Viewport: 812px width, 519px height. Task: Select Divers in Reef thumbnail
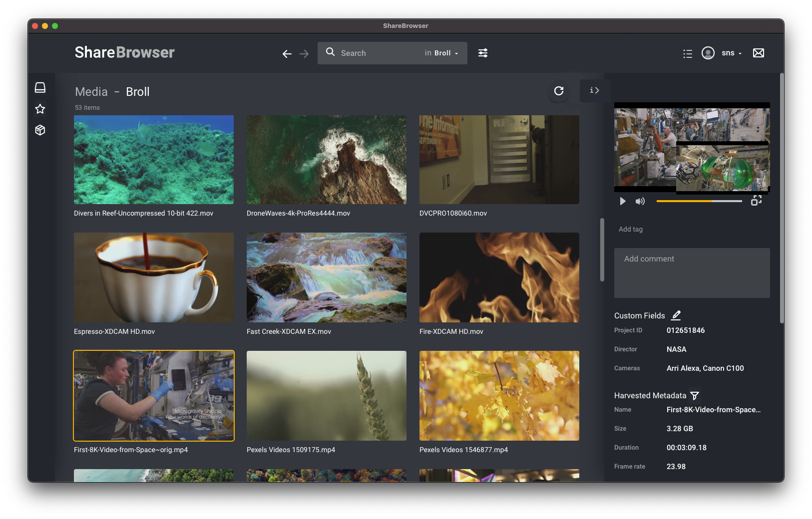click(x=154, y=160)
